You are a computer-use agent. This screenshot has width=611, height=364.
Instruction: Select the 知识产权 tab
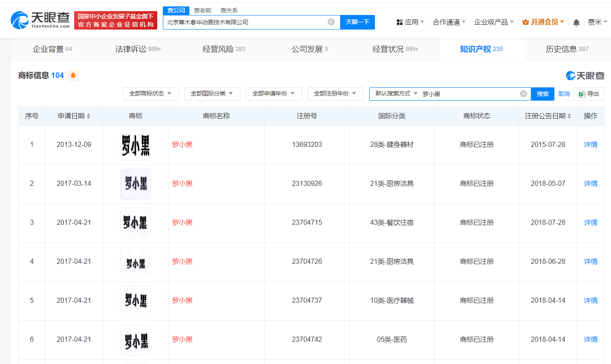(x=482, y=49)
